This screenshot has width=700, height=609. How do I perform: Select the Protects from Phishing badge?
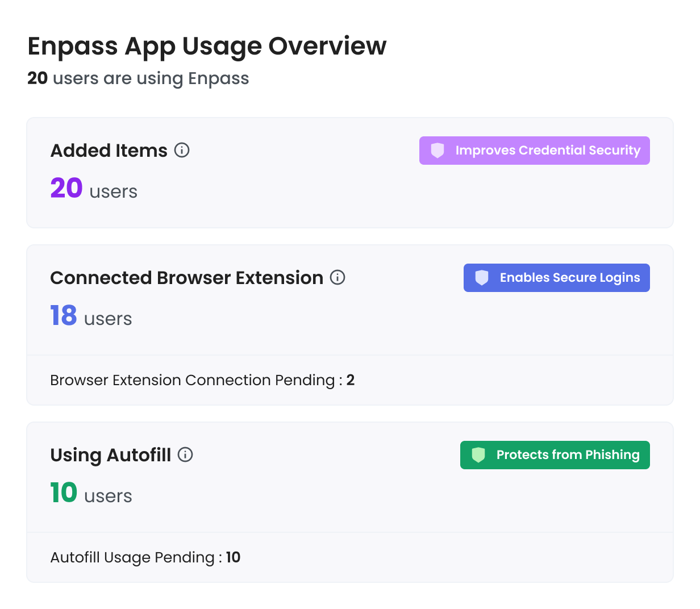[555, 454]
